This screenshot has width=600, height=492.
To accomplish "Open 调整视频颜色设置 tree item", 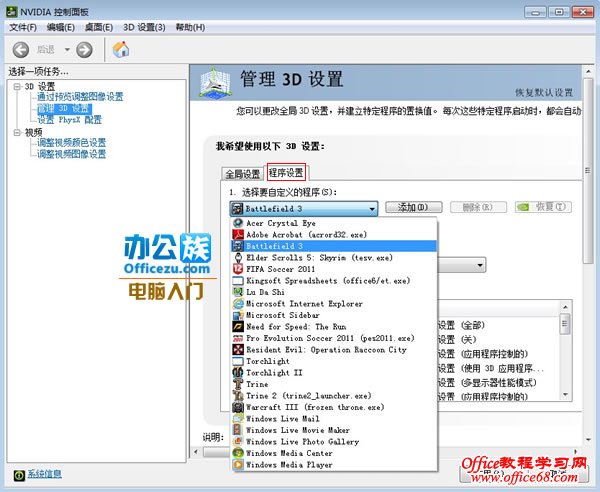I will [71, 143].
